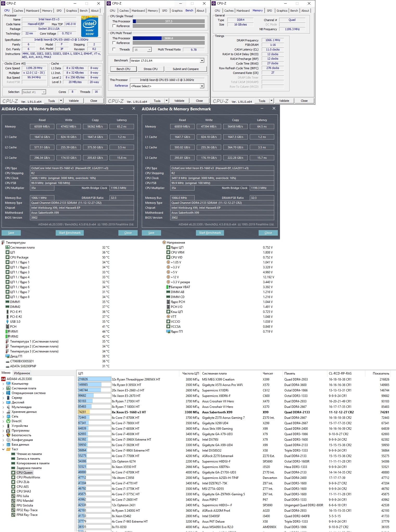Image resolution: width=396 pixels, height=532 pixels.
Task: Open the Reference <Please Select> dropdown
Action: click(x=202, y=86)
